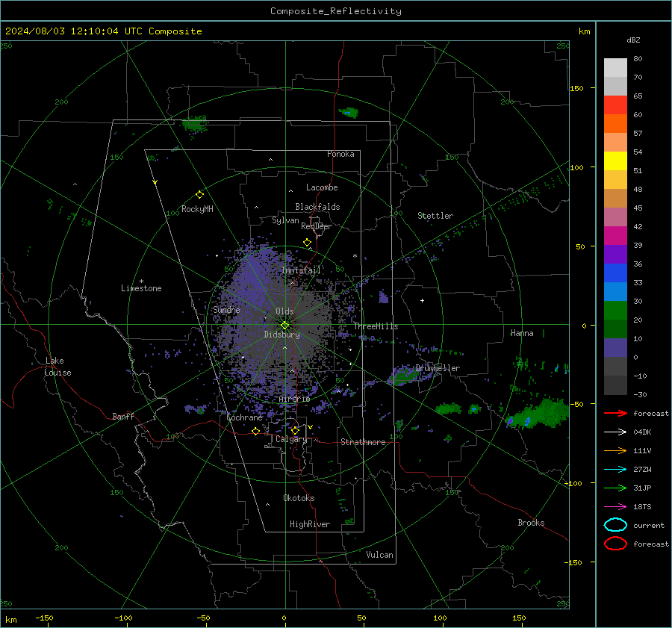Select the radar-center diamond marker at Didsbury

(284, 326)
